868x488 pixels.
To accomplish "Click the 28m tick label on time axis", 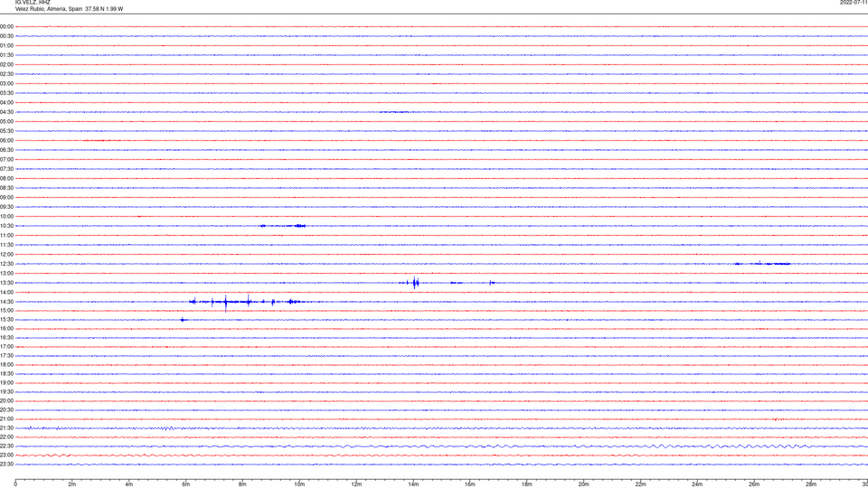I will click(x=811, y=484).
